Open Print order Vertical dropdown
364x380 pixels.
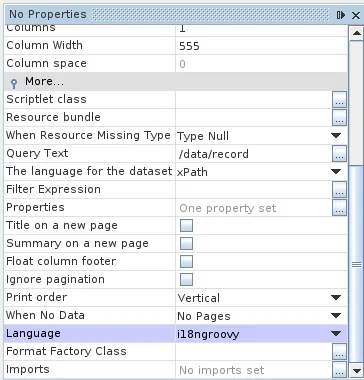336,298
